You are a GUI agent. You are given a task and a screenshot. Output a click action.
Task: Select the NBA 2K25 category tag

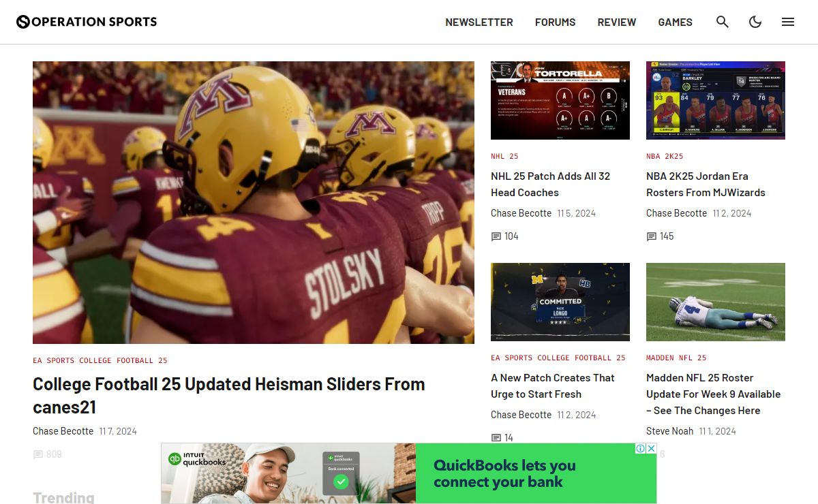(x=665, y=156)
